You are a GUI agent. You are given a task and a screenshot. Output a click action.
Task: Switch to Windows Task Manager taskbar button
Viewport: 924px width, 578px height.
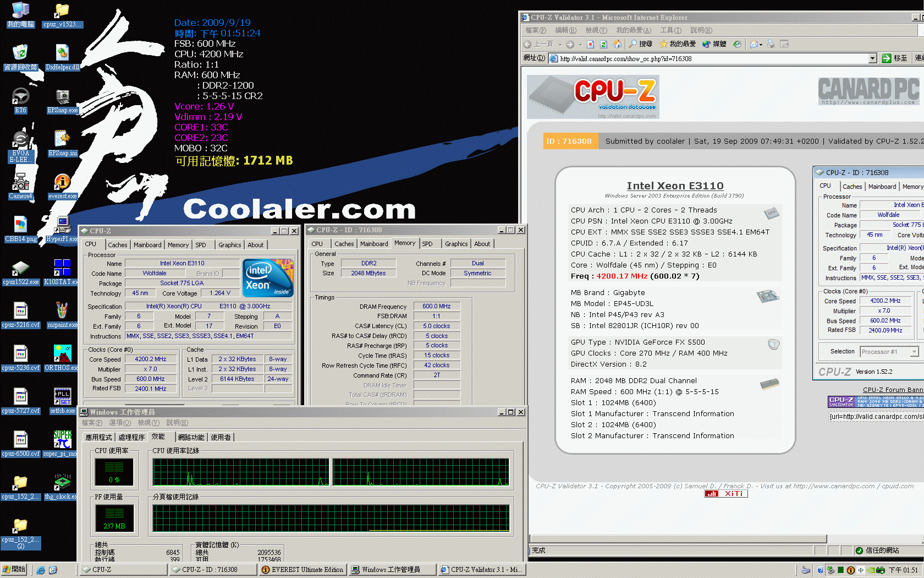(392, 570)
